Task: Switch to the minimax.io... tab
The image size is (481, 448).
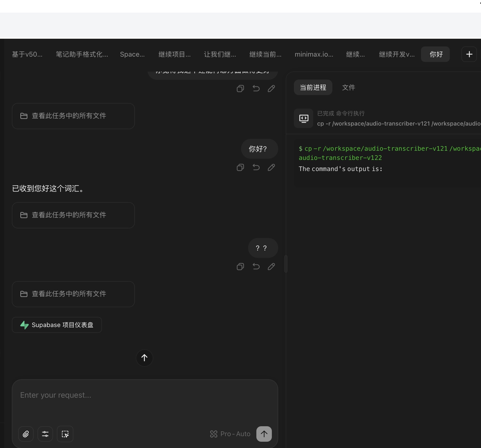Action: tap(314, 54)
